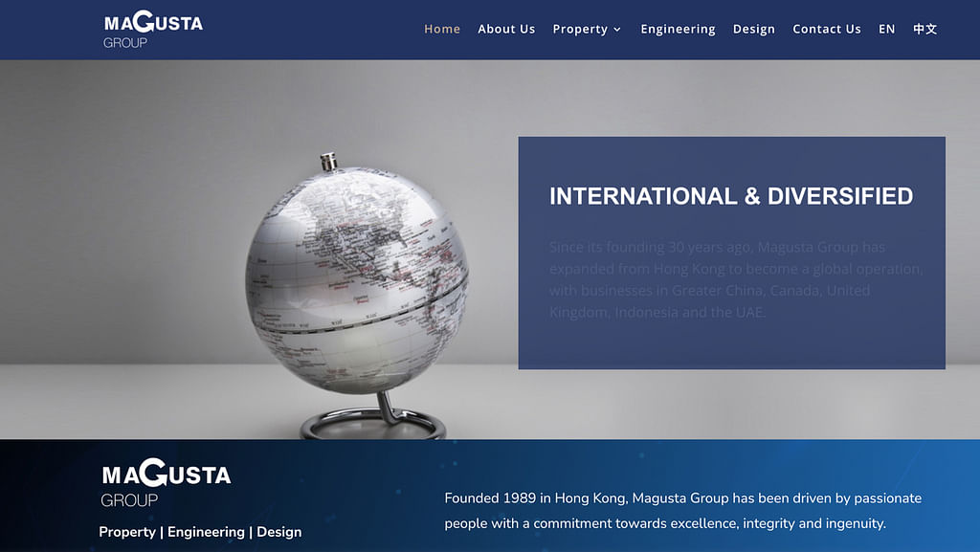This screenshot has height=552, width=980.
Task: Click the Magusta Group logo in the header
Action: click(x=152, y=29)
